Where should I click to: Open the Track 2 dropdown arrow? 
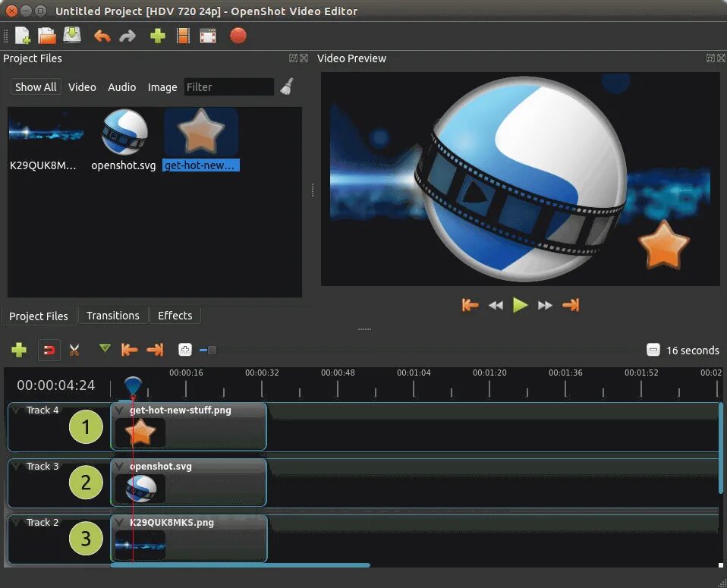(17, 522)
